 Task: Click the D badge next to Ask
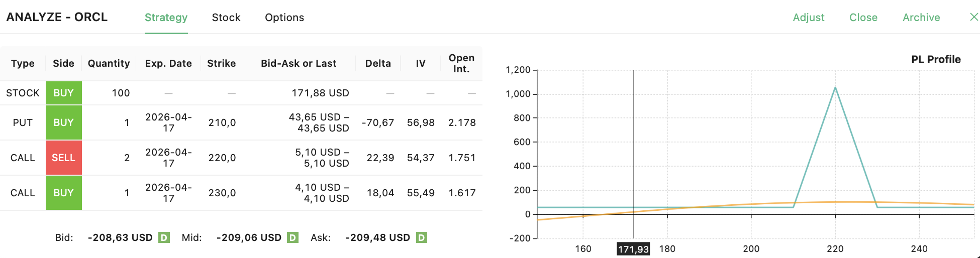(x=422, y=237)
